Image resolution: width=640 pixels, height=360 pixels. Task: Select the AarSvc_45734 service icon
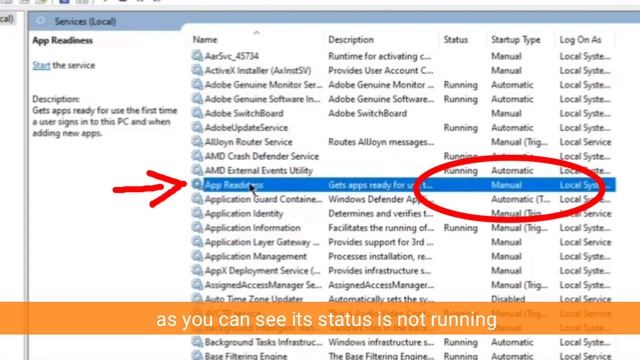pos(197,56)
